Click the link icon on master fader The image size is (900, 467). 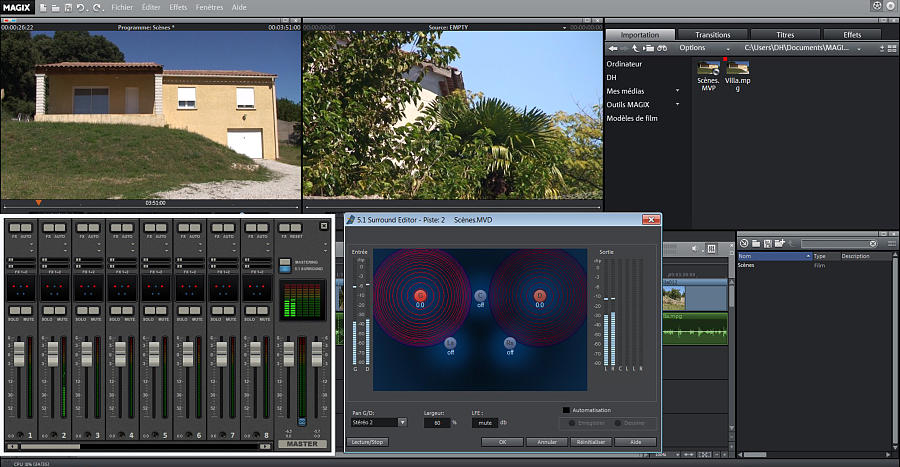[302, 422]
